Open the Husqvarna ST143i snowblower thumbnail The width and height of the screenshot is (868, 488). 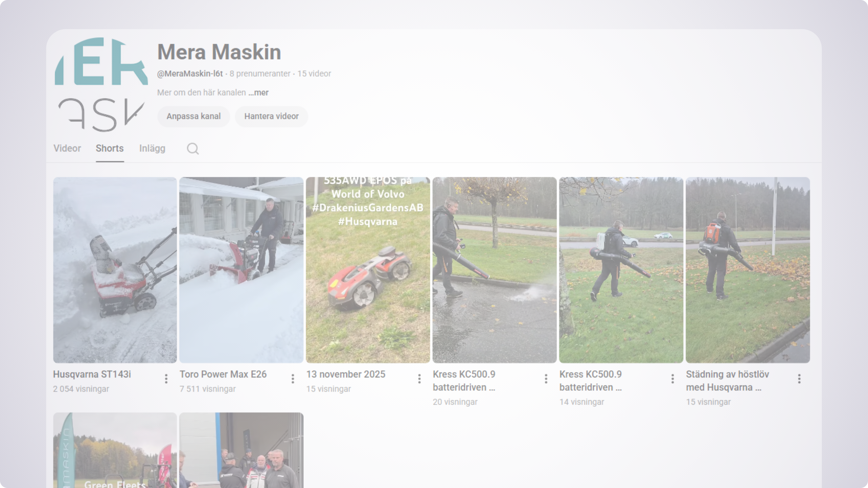[x=115, y=270]
